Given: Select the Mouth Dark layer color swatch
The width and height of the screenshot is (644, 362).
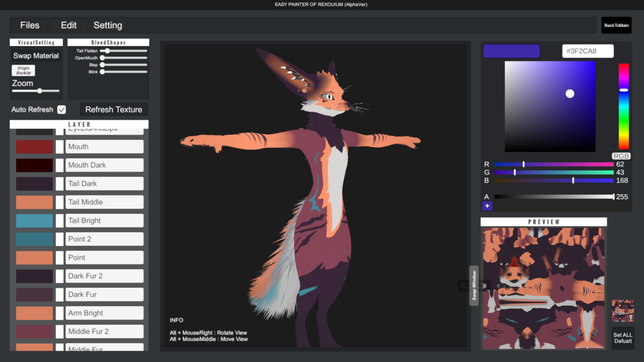Looking at the screenshot, I should click(x=35, y=165).
